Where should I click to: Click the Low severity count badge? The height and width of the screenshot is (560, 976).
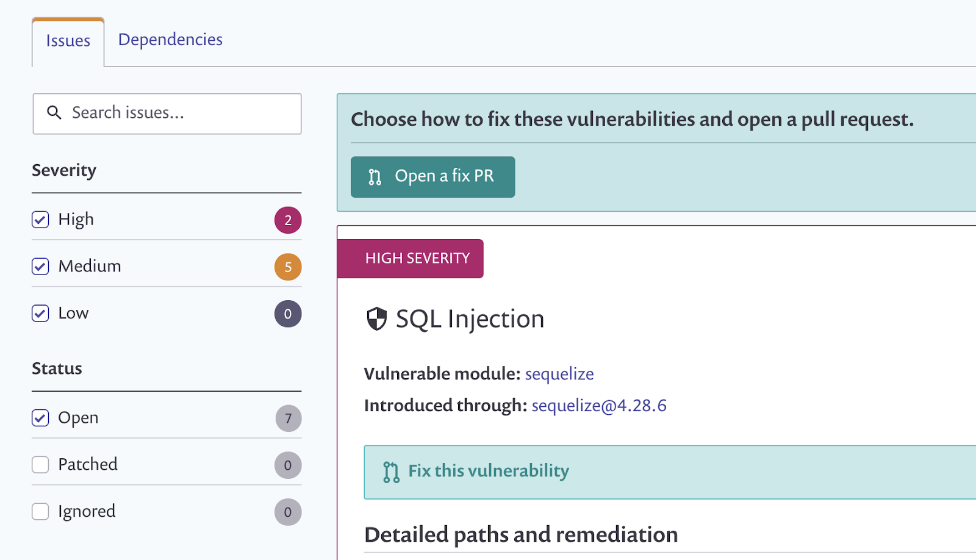pyautogui.click(x=288, y=314)
